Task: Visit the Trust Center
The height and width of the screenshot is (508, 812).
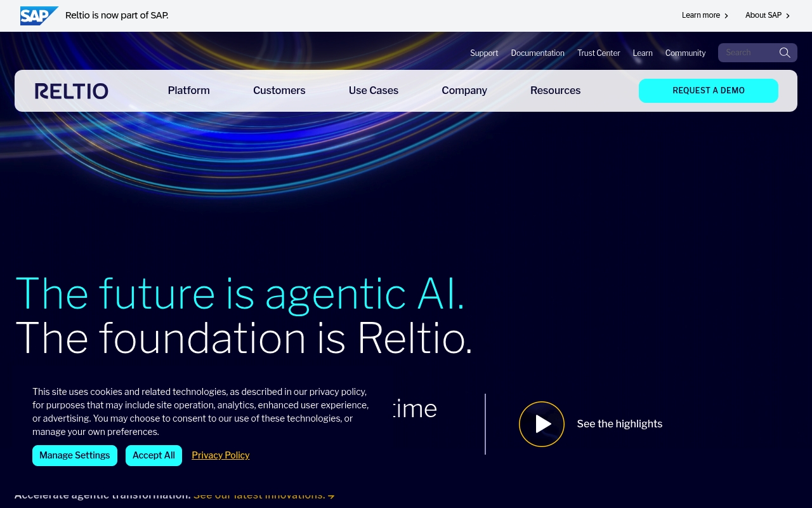Action: coord(599,53)
